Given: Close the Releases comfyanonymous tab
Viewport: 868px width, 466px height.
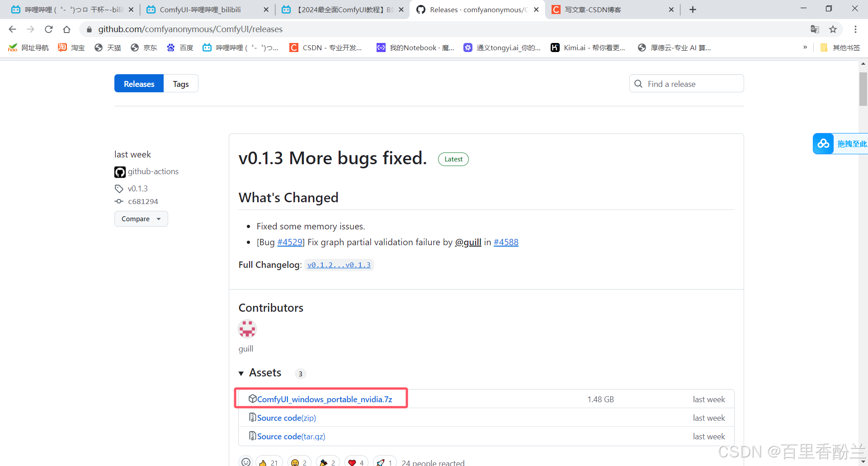Looking at the screenshot, I should pyautogui.click(x=536, y=10).
